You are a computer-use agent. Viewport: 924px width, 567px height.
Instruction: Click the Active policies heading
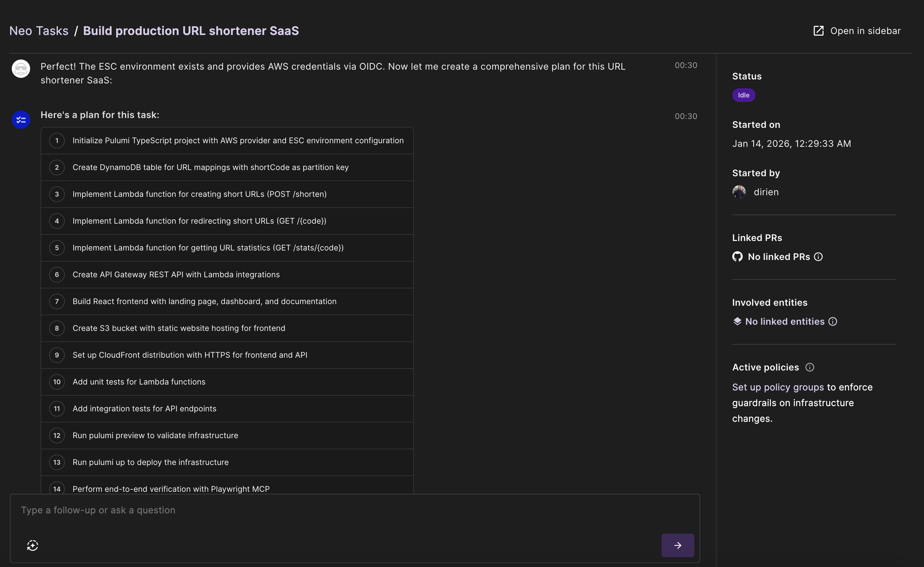coord(765,367)
